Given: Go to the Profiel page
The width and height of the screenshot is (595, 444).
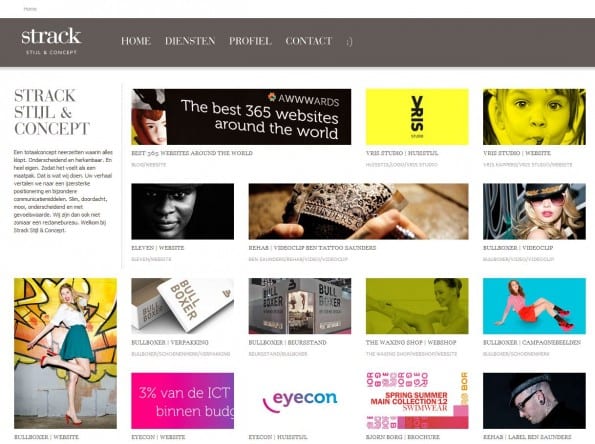Looking at the screenshot, I should (250, 41).
